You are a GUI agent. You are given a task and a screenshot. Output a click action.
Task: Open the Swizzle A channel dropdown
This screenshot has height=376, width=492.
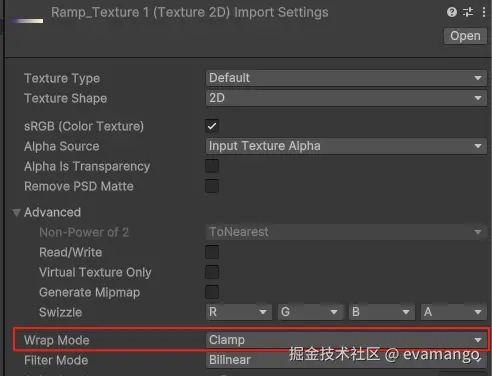click(454, 312)
